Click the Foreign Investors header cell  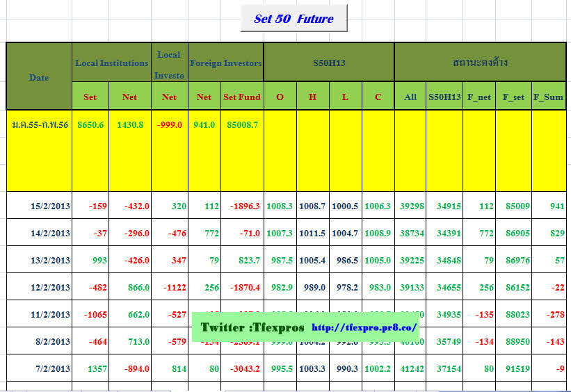pyautogui.click(x=225, y=63)
